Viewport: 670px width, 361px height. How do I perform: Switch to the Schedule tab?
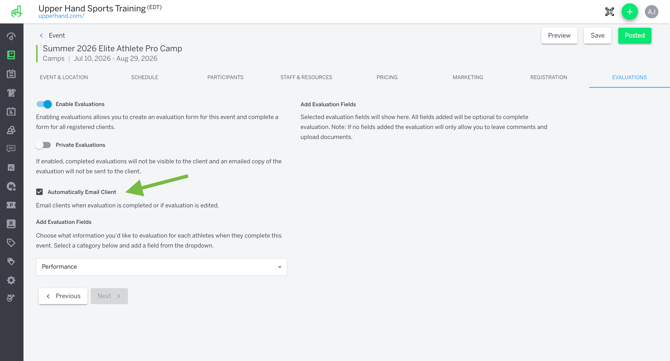click(144, 77)
